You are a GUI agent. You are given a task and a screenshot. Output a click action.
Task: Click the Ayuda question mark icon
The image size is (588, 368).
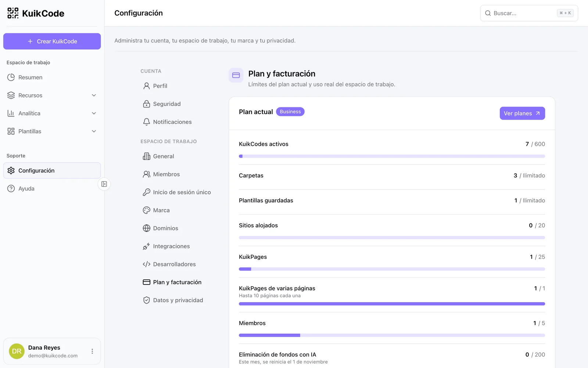[x=11, y=188]
